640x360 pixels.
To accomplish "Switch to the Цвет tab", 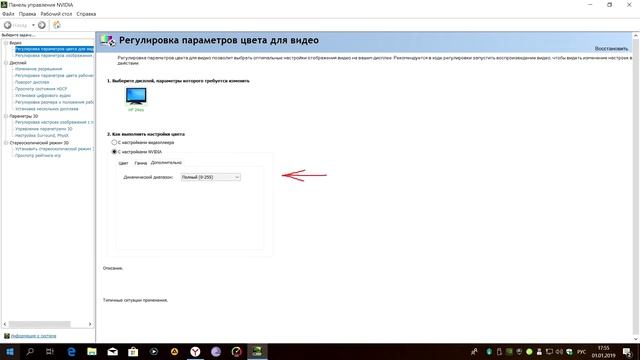I will [123, 163].
